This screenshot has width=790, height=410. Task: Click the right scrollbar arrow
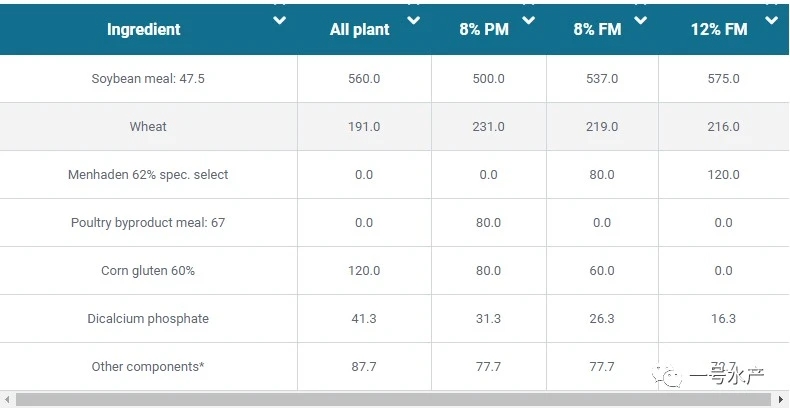781,399
